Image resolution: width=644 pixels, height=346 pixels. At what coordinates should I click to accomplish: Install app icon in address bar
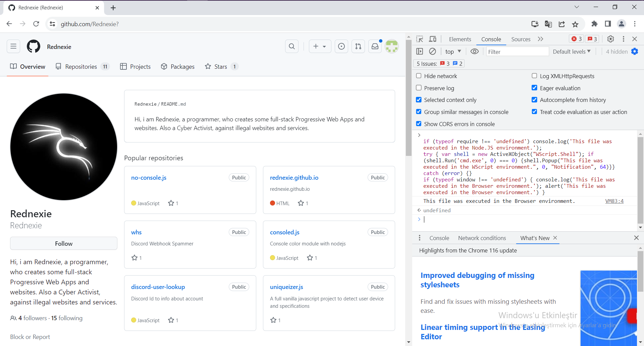click(535, 24)
